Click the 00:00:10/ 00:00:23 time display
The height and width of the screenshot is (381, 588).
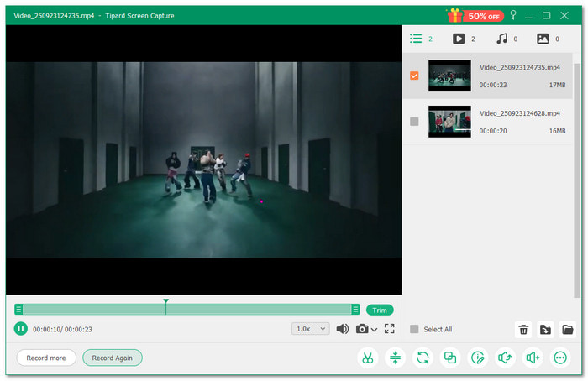[62, 329]
